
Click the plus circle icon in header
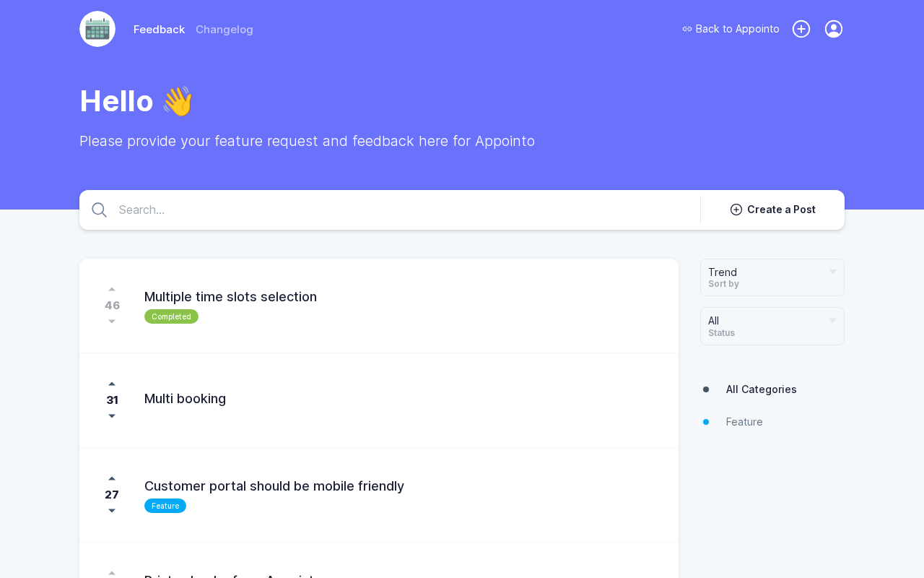coord(801,29)
